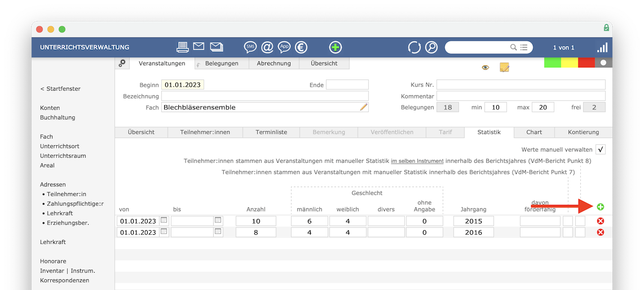Click the Beginn date field

[x=183, y=85]
